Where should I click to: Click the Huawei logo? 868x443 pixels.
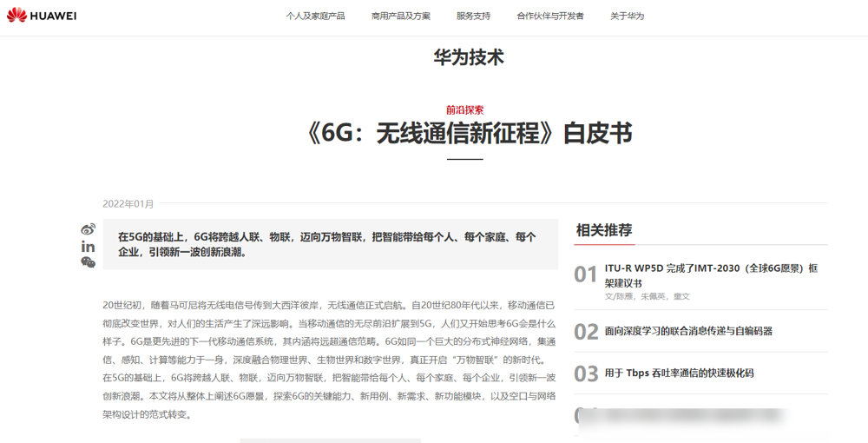click(42, 16)
